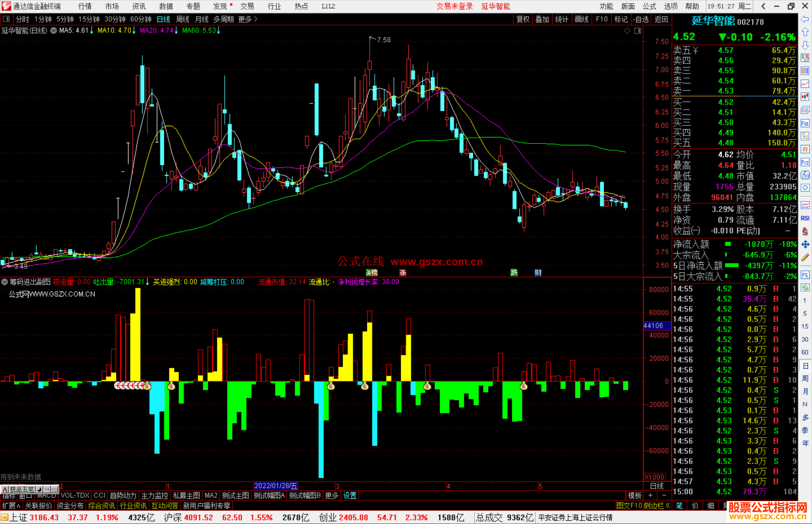Open the multi-window report icon
812x524 pixels.
point(805,110)
